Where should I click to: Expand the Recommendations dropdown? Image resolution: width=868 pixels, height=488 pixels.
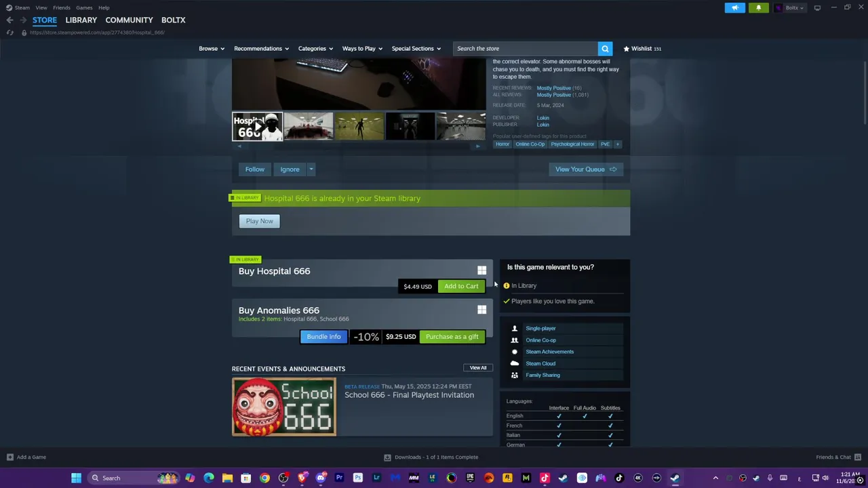click(x=261, y=49)
